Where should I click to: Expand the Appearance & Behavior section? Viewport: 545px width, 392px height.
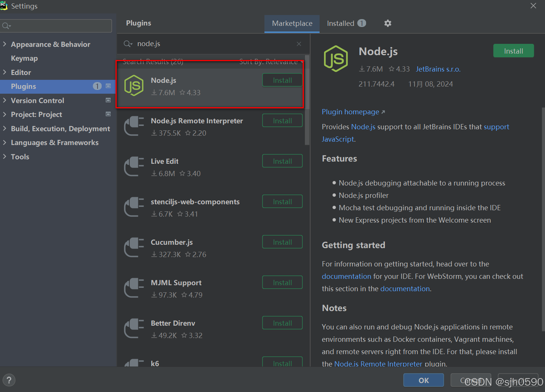(5, 44)
